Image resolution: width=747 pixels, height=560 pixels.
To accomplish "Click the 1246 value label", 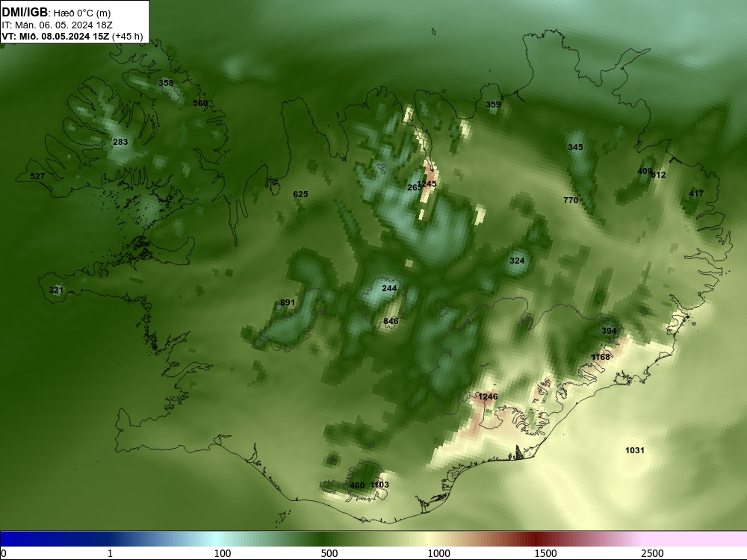I will tap(488, 396).
